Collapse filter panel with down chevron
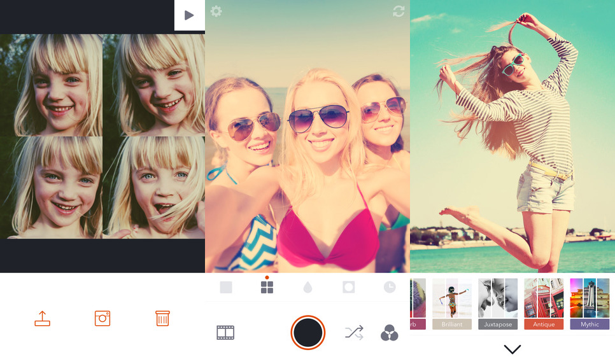The height and width of the screenshot is (364, 615). pos(512,349)
